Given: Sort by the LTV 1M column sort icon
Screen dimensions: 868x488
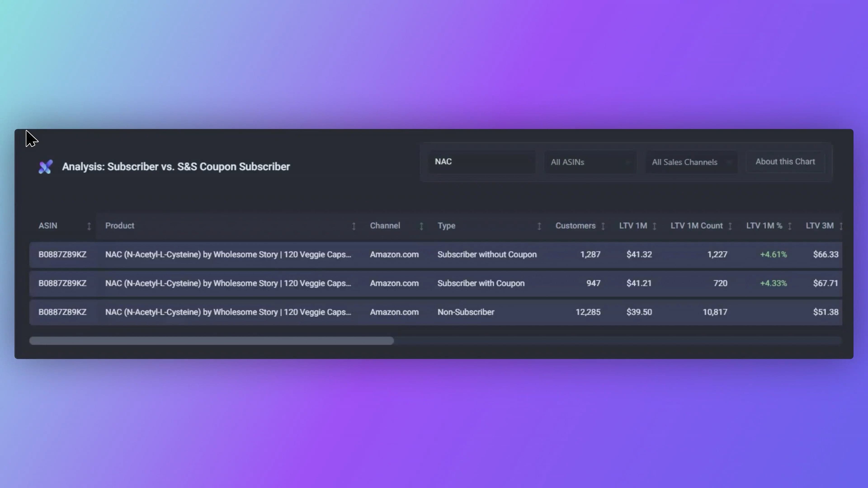Looking at the screenshot, I should click(654, 226).
